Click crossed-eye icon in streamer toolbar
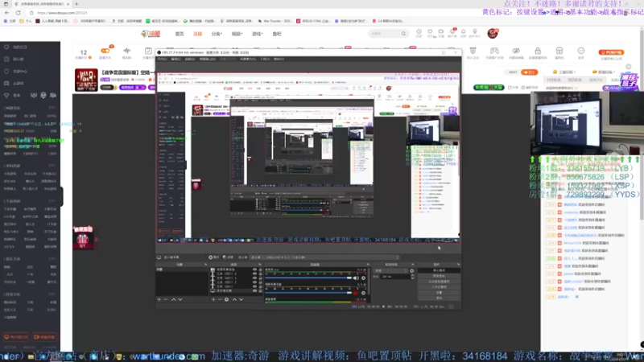This screenshot has height=362, width=644. (x=516, y=52)
